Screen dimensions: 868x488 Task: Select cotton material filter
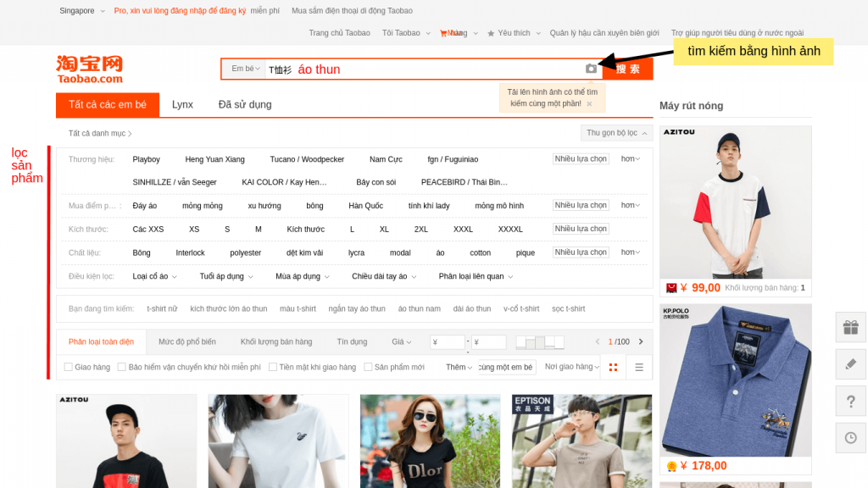click(480, 252)
